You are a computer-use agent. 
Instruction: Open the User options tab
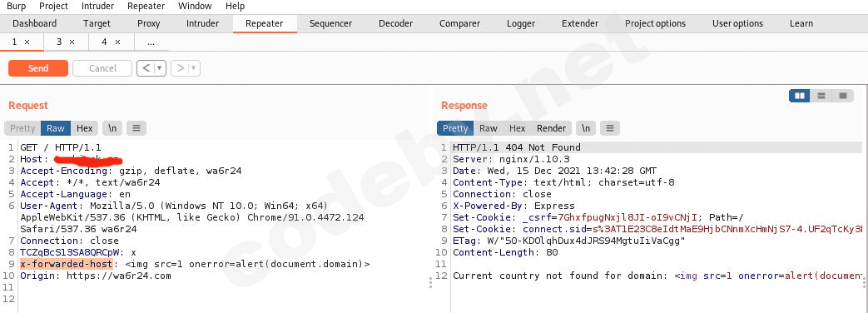pos(737,23)
